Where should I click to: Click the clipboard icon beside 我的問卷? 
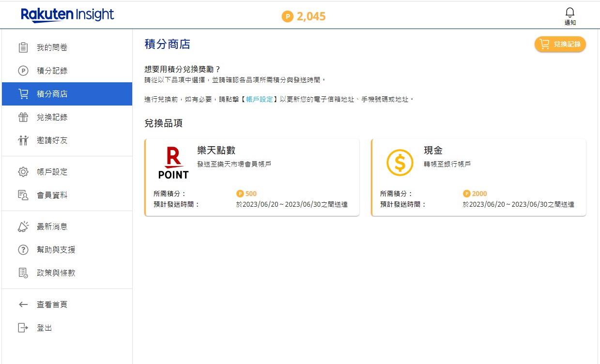(23, 47)
